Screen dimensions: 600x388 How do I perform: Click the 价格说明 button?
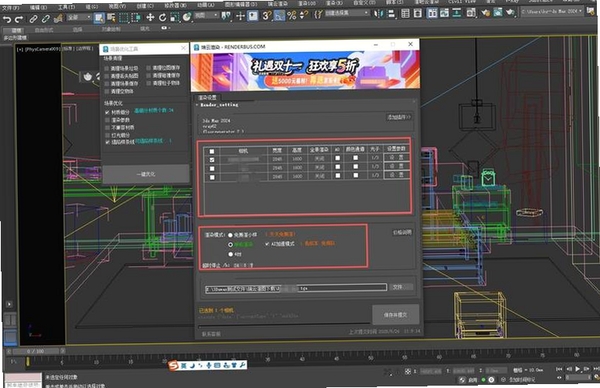[x=402, y=233]
